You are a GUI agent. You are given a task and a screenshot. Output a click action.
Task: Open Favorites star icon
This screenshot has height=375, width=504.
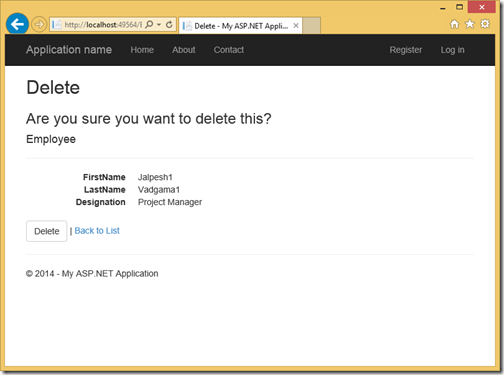coord(470,24)
